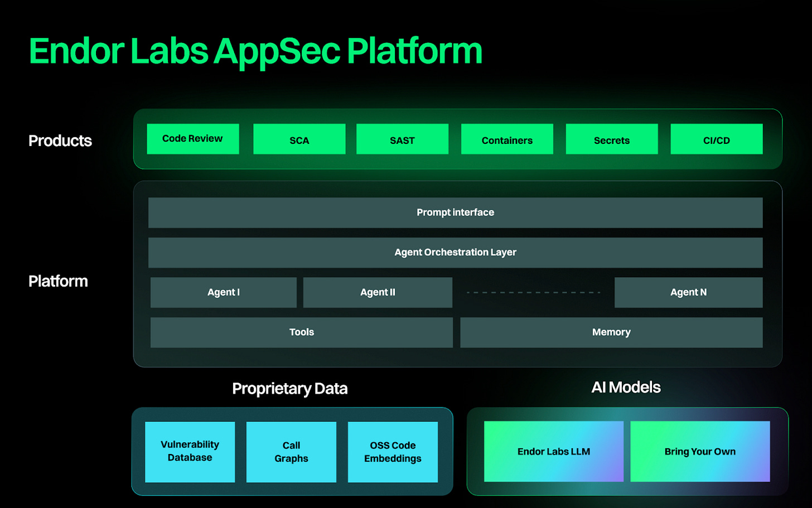Click the Products label
Screen dimensions: 812x508
tap(60, 141)
